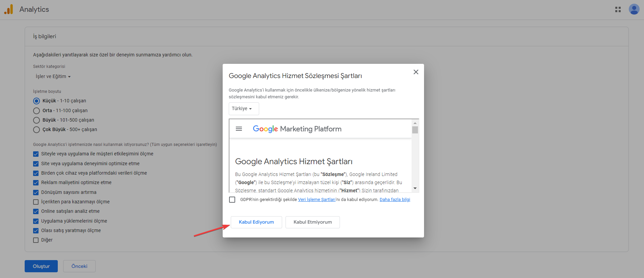Click the terms frame scrollbar thumb
Image resolution: width=644 pixels, height=278 pixels.
[x=415, y=130]
